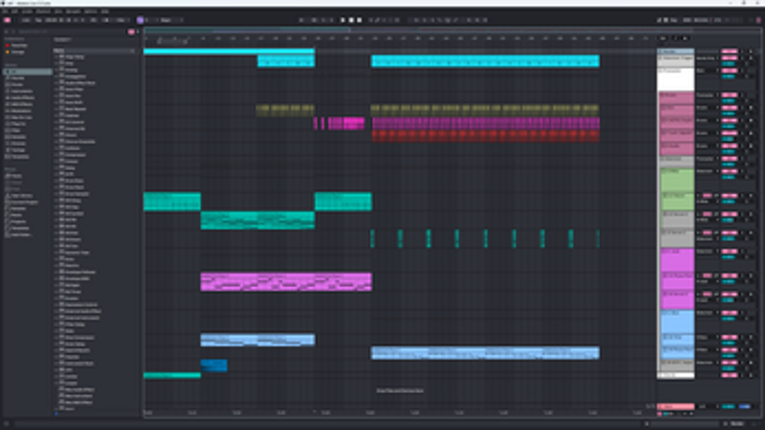Screen dimensions: 765x430
Task: Open the Create menu
Action: 27,11
